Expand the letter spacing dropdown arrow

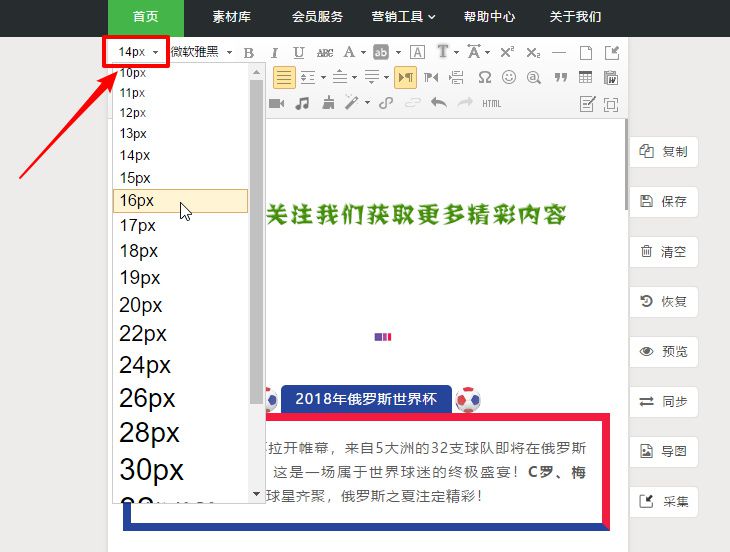487,53
